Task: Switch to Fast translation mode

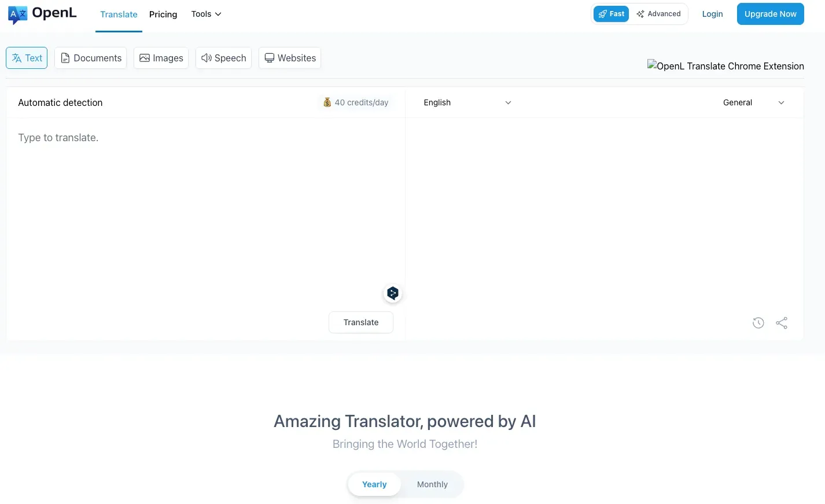Action: click(611, 14)
